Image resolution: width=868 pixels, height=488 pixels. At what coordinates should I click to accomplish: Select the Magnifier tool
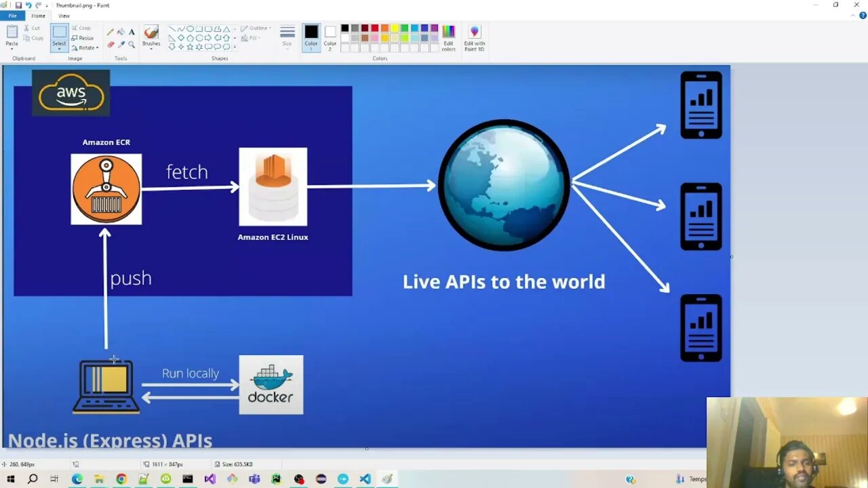132,44
